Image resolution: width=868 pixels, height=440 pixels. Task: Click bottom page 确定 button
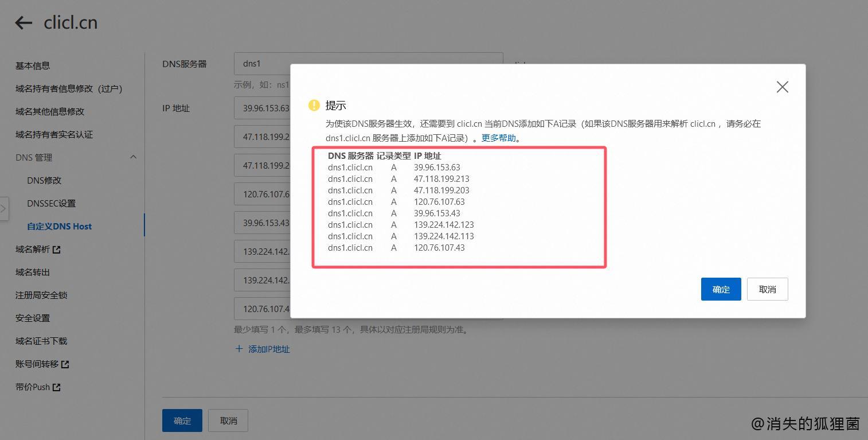(x=182, y=420)
